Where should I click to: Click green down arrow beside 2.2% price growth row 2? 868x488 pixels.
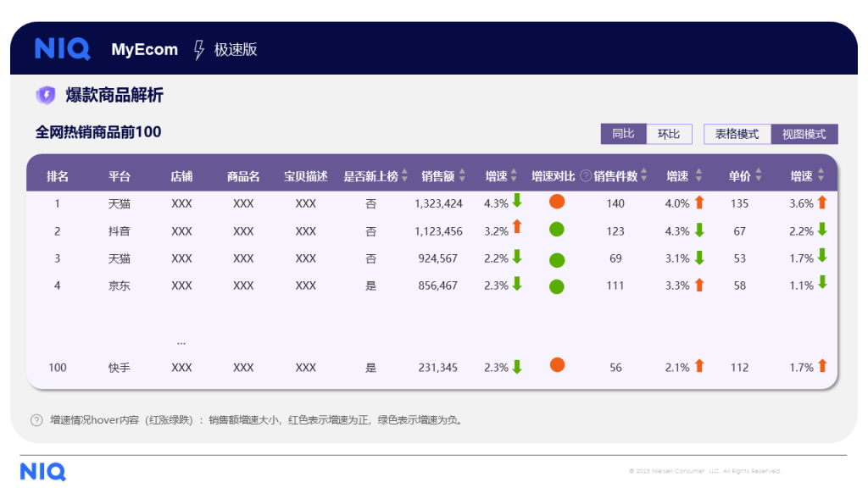822,229
